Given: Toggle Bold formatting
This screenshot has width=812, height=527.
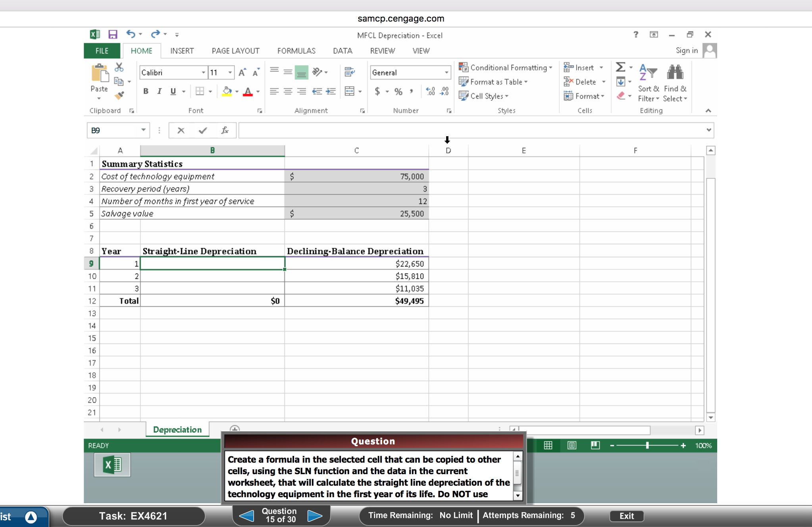Looking at the screenshot, I should [x=145, y=91].
